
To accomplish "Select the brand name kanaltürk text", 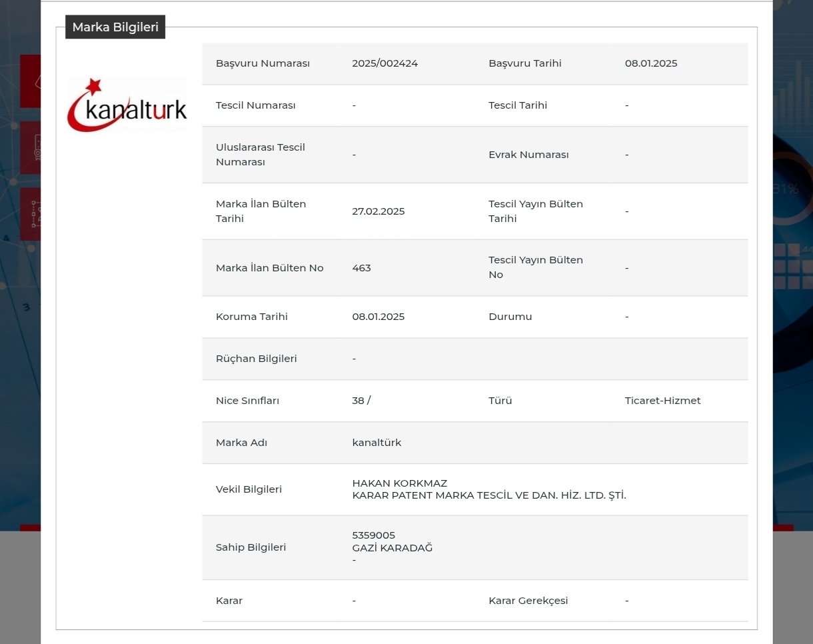I will click(x=377, y=443).
